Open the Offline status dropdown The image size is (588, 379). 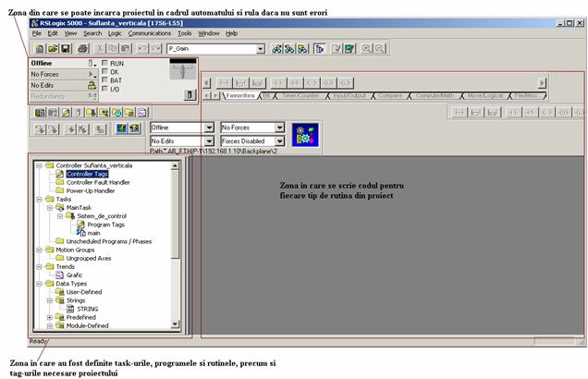pos(209,128)
